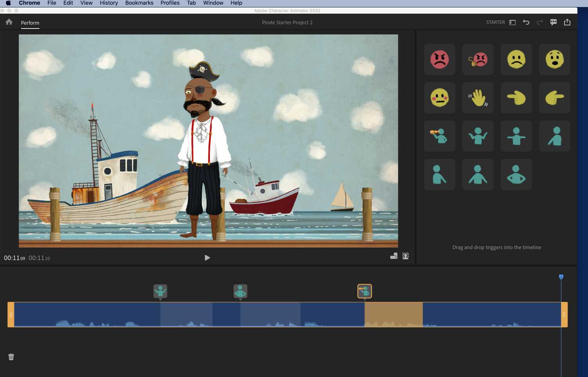Select the spyglass trigger marker on timeline
Screen dimensions: 588x377
point(364,291)
